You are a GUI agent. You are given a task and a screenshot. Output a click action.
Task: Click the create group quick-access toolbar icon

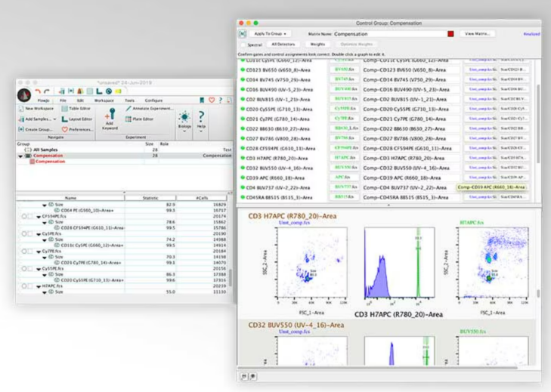[70, 91]
